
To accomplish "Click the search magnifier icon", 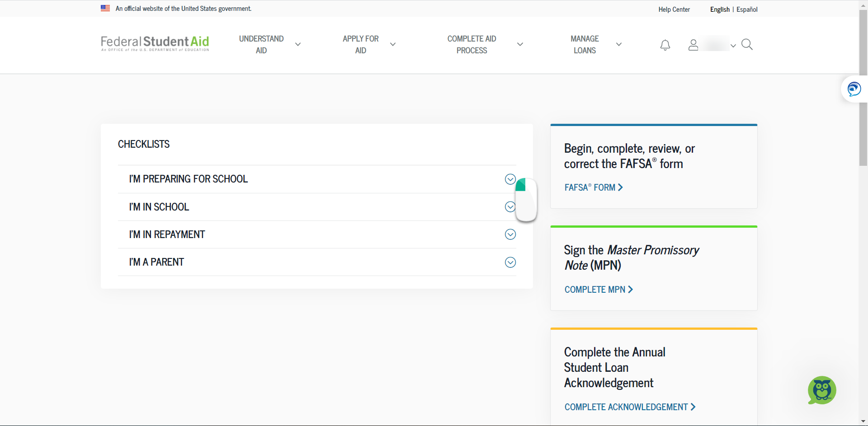I will tap(747, 44).
